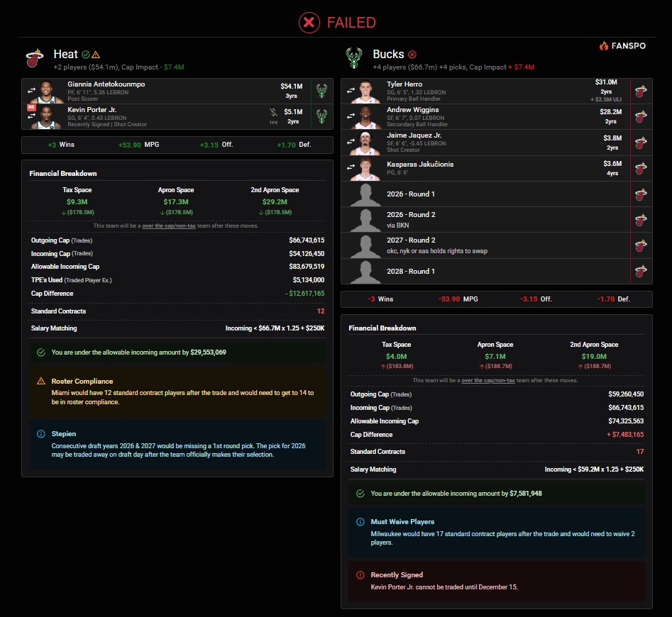Click the Heat logo on 2026 Round 1 pick
The image size is (672, 617).
tap(641, 194)
